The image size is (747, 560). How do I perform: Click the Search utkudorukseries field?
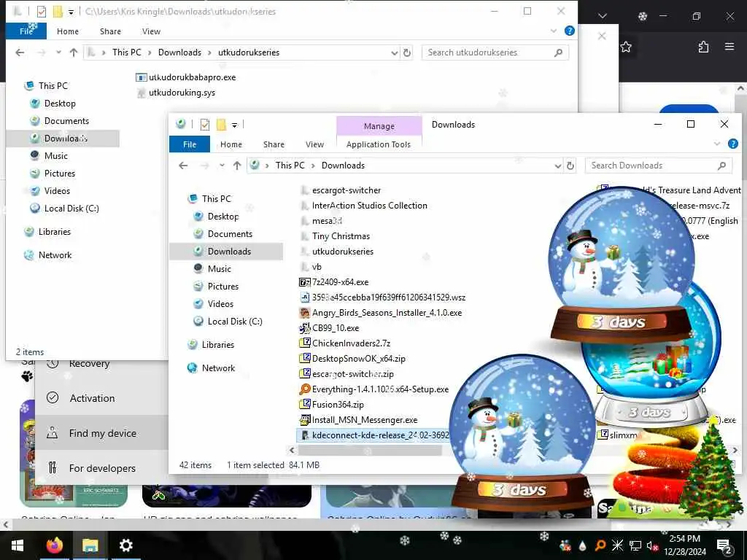(x=495, y=52)
